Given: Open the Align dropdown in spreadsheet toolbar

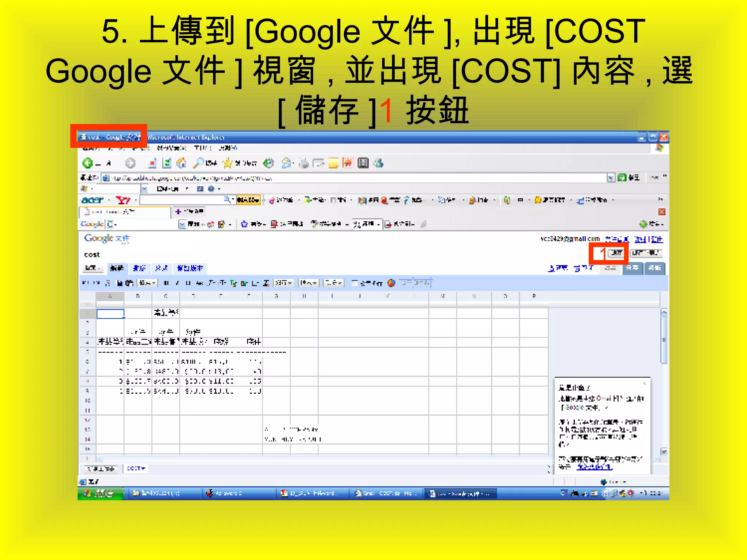Looking at the screenshot, I should pos(283,283).
